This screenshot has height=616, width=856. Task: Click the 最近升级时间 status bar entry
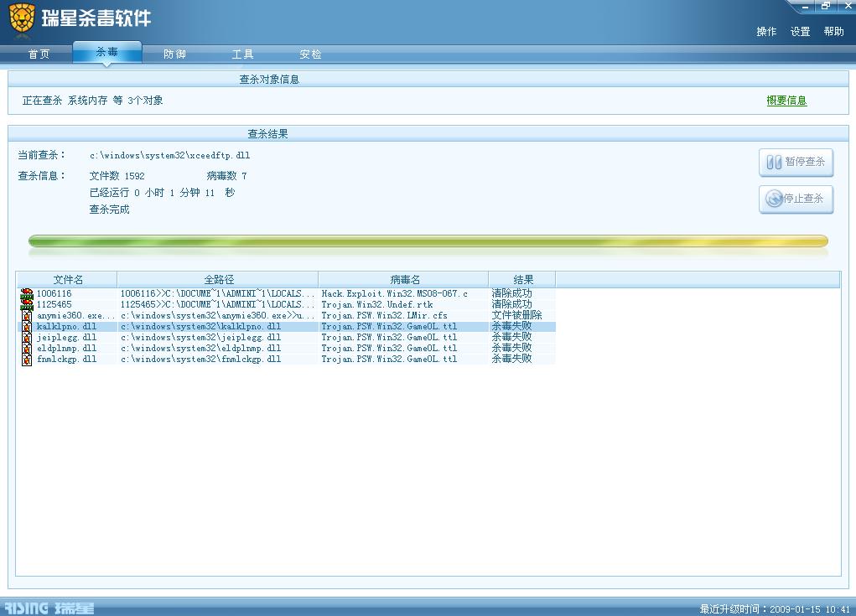pos(775,609)
